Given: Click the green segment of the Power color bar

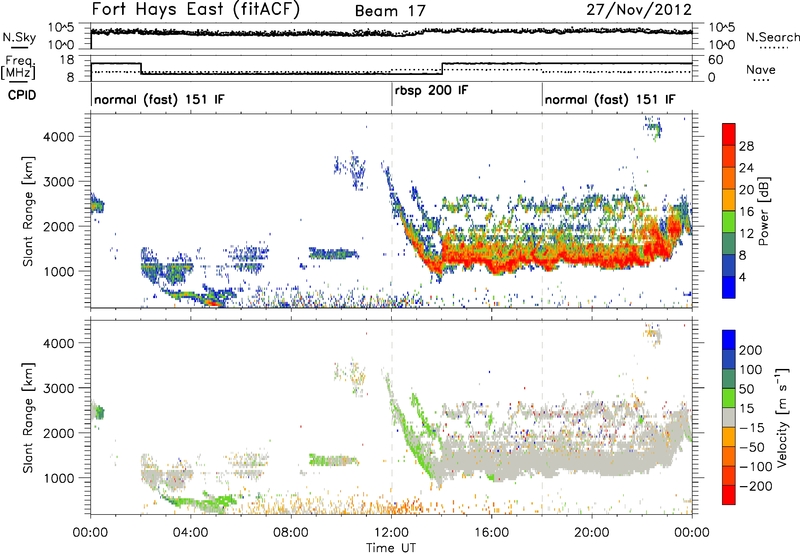Looking at the screenshot, I should pos(729,222).
